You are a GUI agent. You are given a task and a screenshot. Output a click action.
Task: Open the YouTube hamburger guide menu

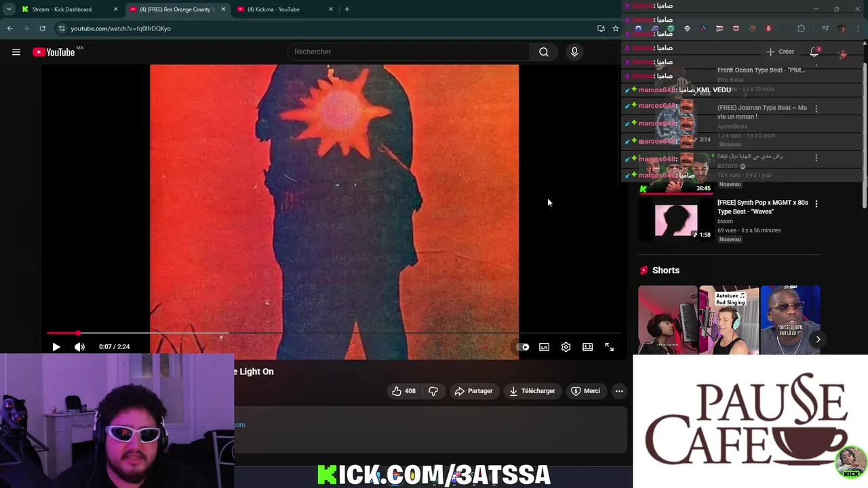pos(16,52)
